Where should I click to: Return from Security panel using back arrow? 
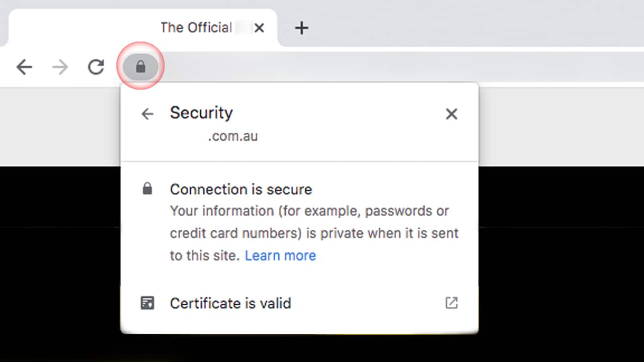click(x=147, y=114)
